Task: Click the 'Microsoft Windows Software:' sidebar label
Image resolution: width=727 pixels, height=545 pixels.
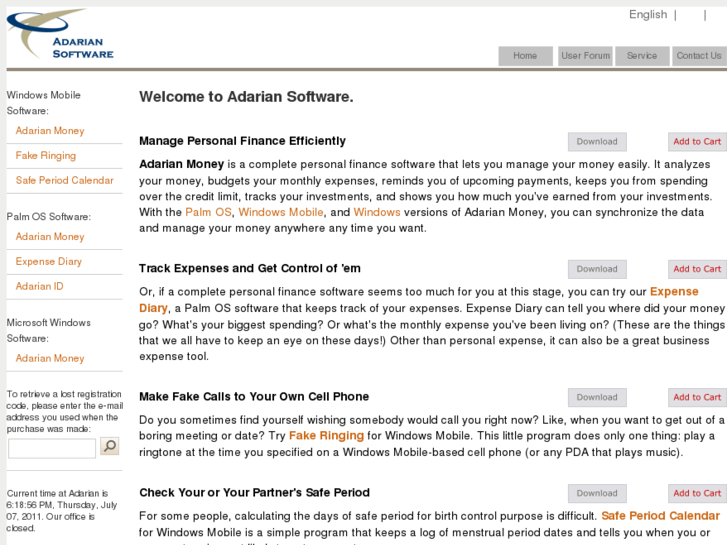Action: (x=49, y=331)
